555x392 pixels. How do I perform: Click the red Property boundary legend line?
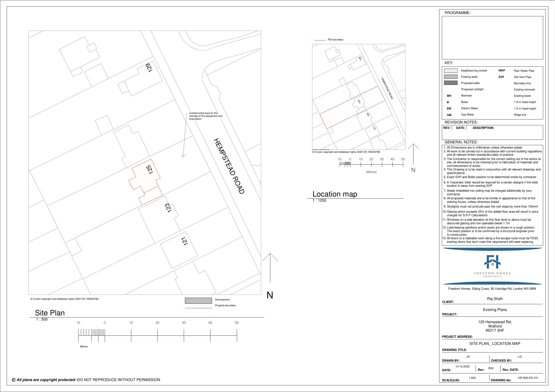pyautogui.click(x=198, y=308)
